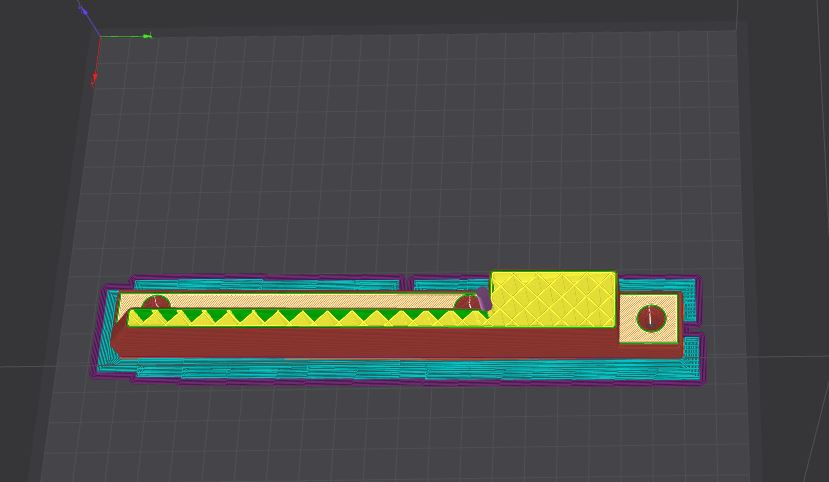Select the left circular screw hole

[x=156, y=303]
